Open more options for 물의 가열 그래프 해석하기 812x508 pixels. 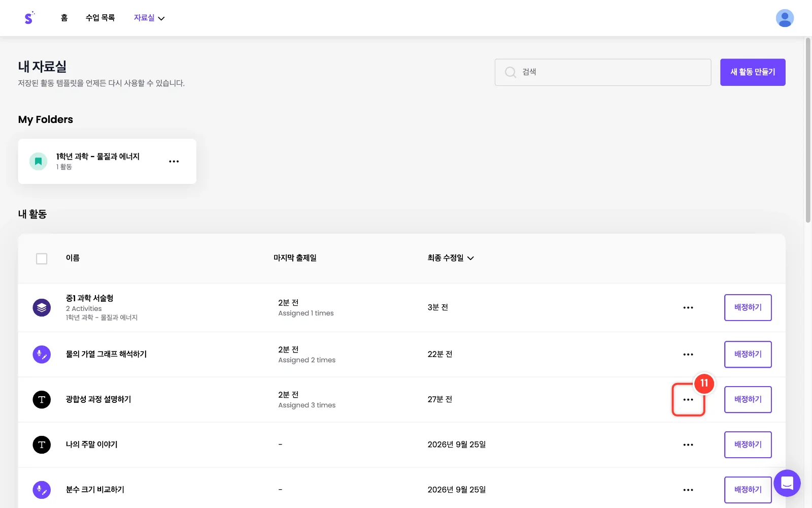click(x=688, y=354)
